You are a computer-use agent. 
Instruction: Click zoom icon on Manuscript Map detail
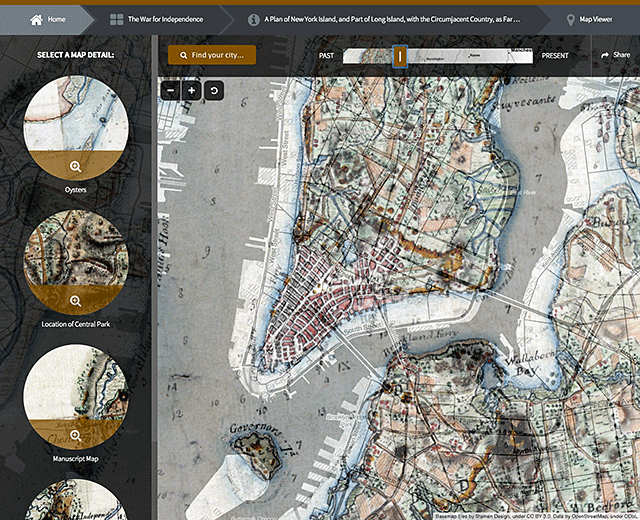pos(76,436)
